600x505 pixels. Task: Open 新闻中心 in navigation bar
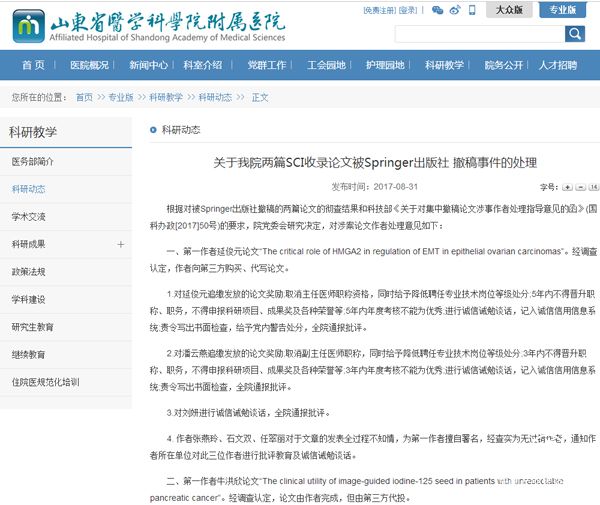click(x=148, y=65)
